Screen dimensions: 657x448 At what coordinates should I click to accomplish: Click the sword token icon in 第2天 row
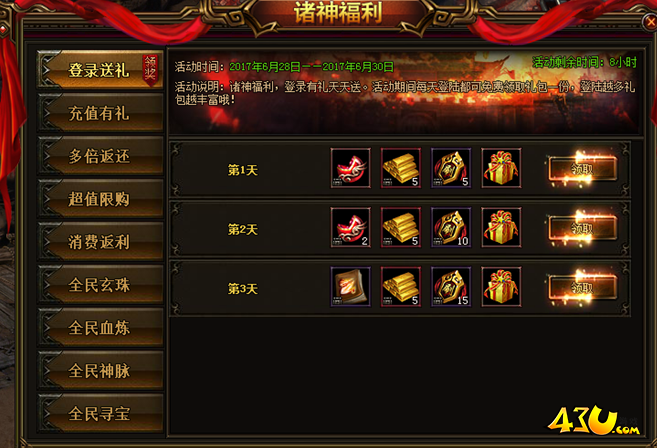pyautogui.click(x=451, y=228)
